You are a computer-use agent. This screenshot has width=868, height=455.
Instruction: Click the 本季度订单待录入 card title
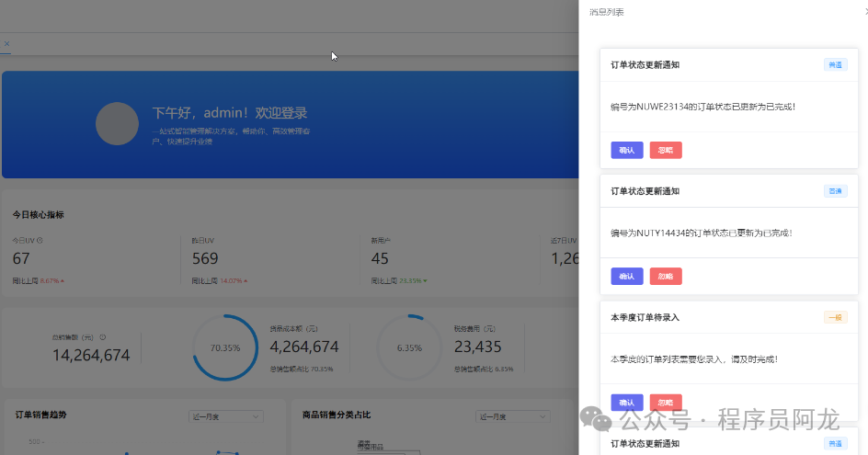click(x=645, y=317)
